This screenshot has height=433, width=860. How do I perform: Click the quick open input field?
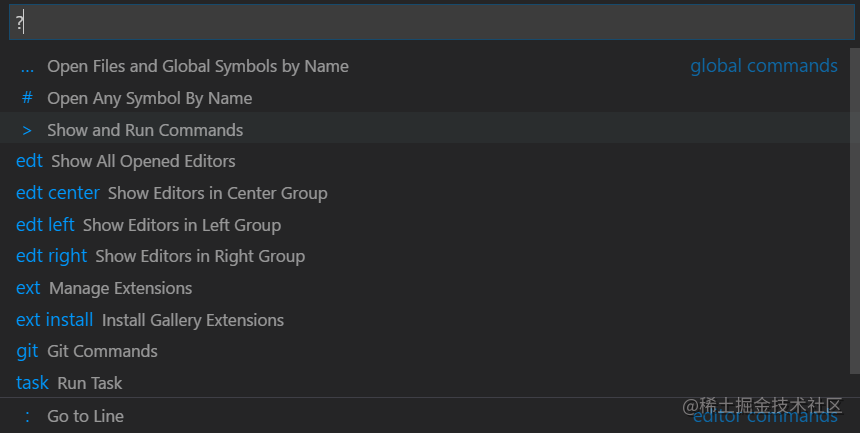click(430, 22)
